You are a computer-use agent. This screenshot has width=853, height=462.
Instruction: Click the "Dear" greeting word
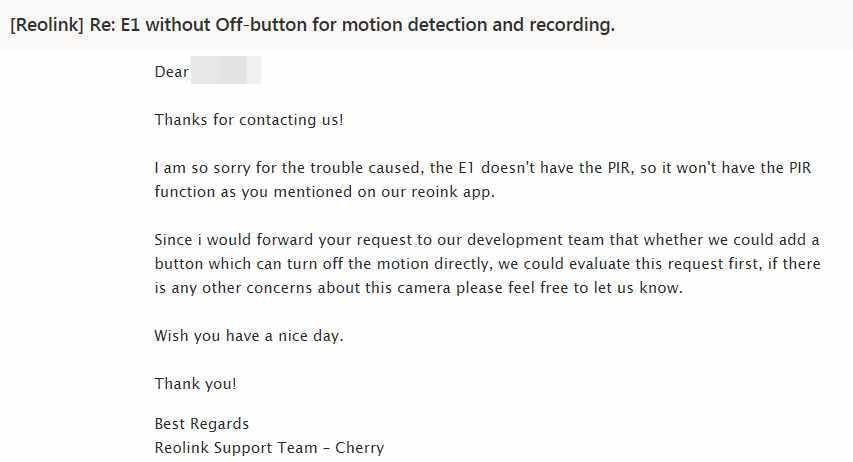tap(171, 72)
